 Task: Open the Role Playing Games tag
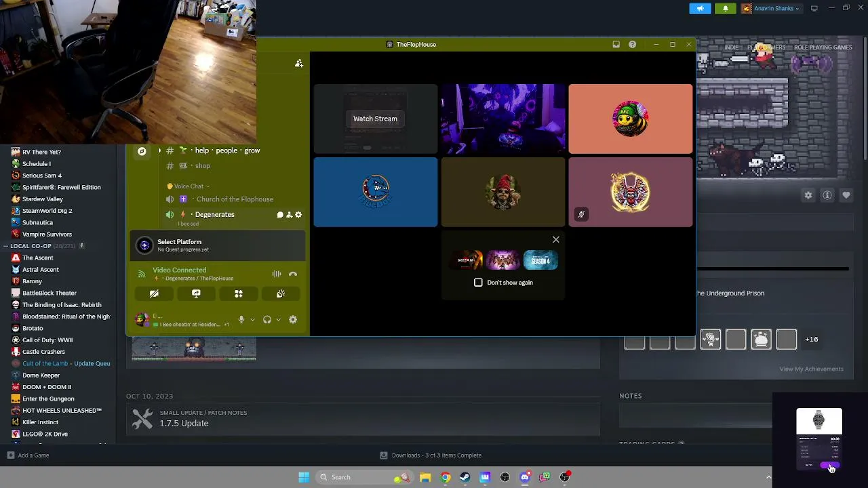[x=823, y=47]
